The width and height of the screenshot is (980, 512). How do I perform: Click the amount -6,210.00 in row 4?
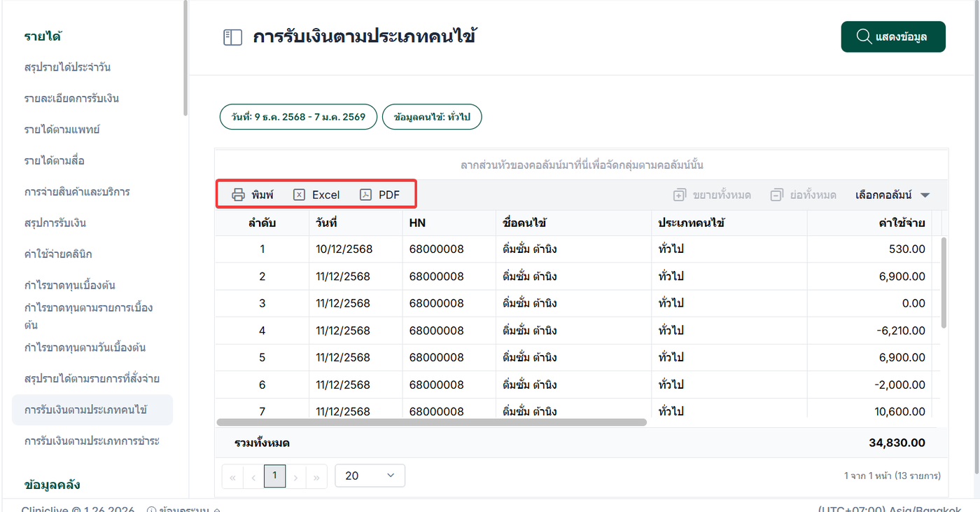click(901, 331)
